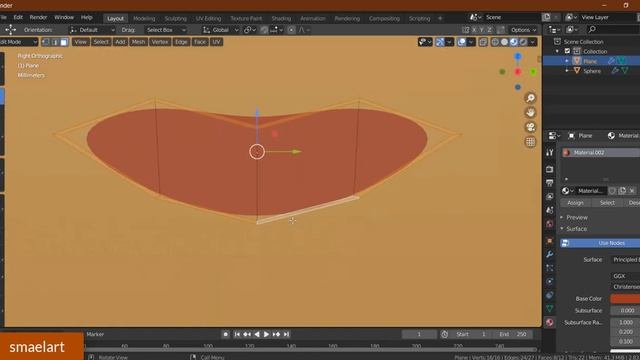Open the Particles properties tab
This screenshot has width=640, height=360.
click(550, 268)
